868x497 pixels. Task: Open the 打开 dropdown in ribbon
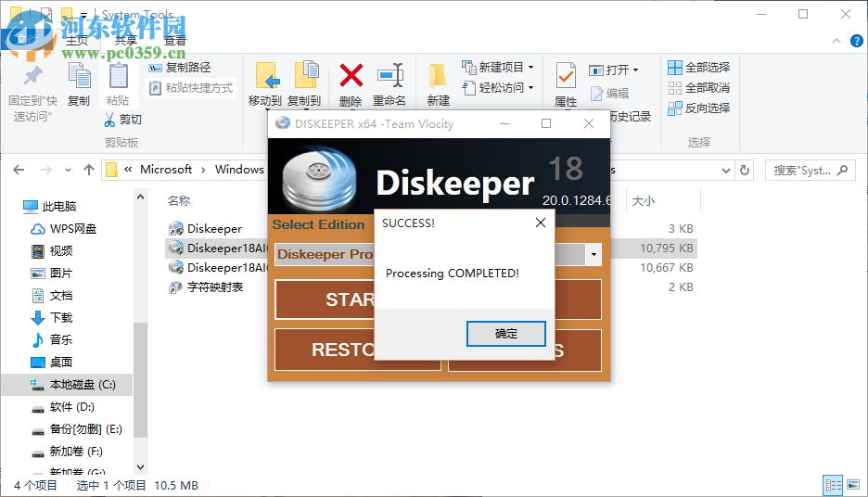613,70
